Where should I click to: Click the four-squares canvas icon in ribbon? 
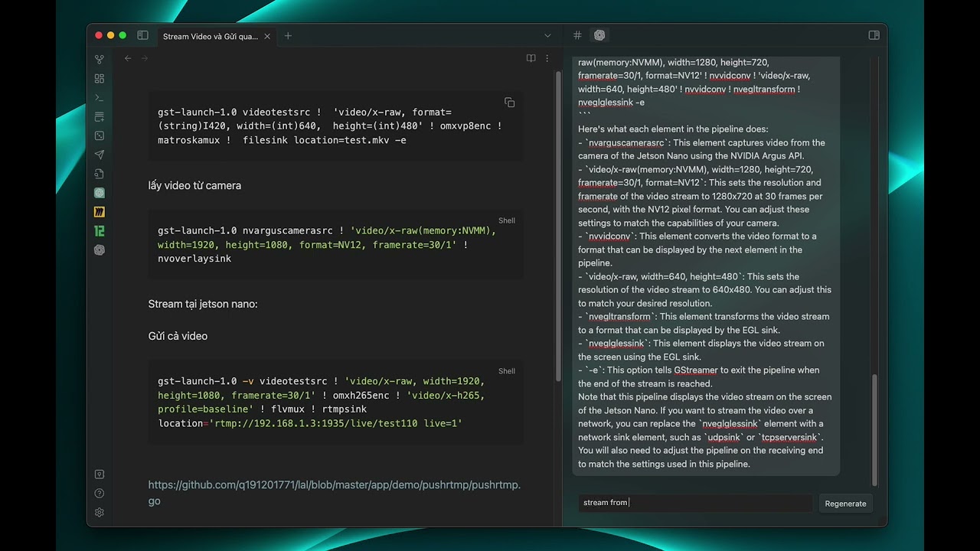pos(99,79)
